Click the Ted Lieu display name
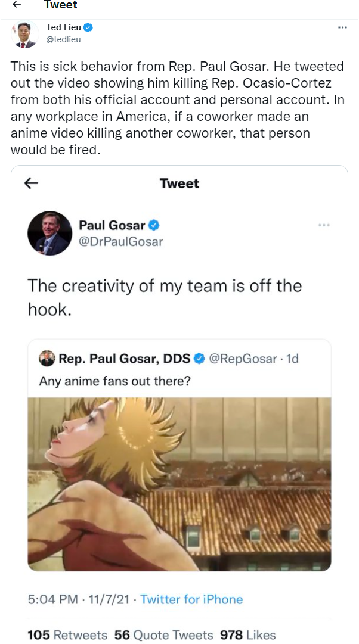 coord(63,27)
